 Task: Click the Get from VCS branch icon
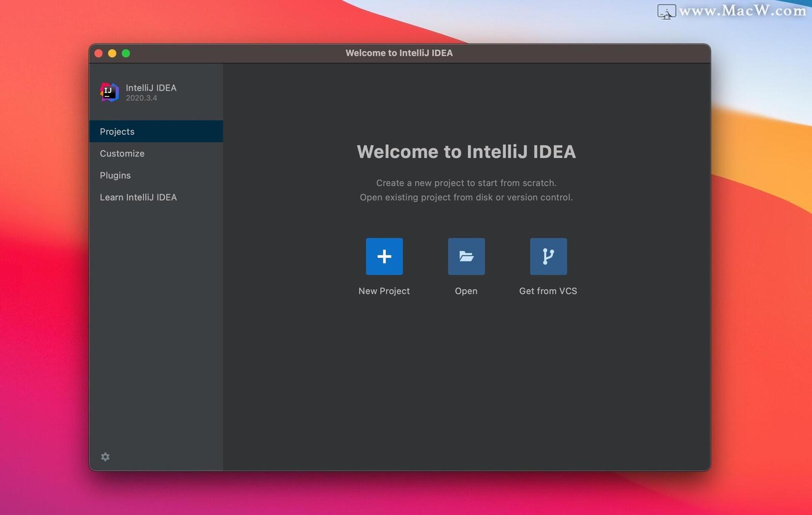[549, 256]
